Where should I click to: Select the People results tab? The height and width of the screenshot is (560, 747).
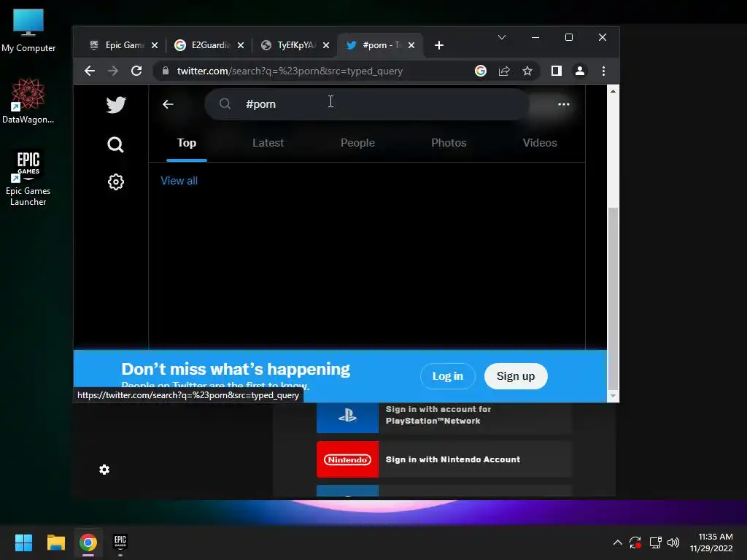[x=357, y=143]
